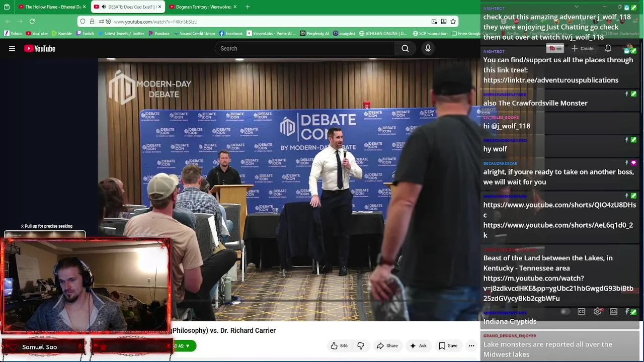Open the craigslist bookmark

tap(344, 34)
